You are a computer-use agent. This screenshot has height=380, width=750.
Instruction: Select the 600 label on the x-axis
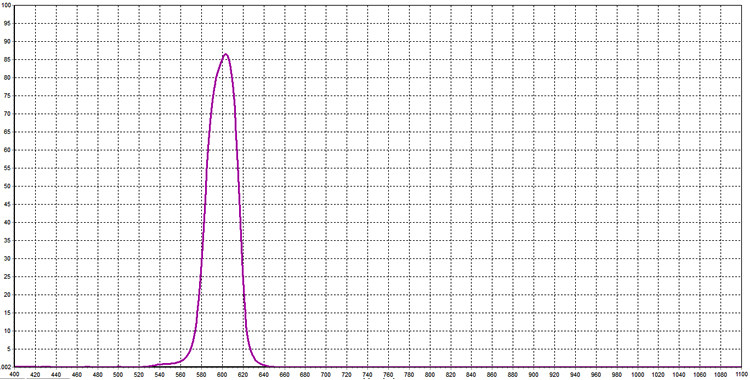tap(222, 373)
